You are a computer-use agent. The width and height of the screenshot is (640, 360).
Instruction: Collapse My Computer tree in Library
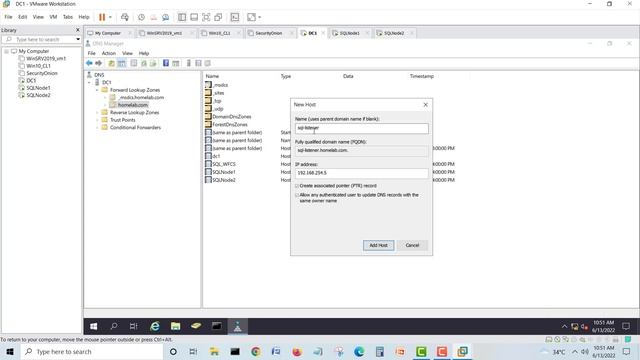pyautogui.click(x=6, y=51)
